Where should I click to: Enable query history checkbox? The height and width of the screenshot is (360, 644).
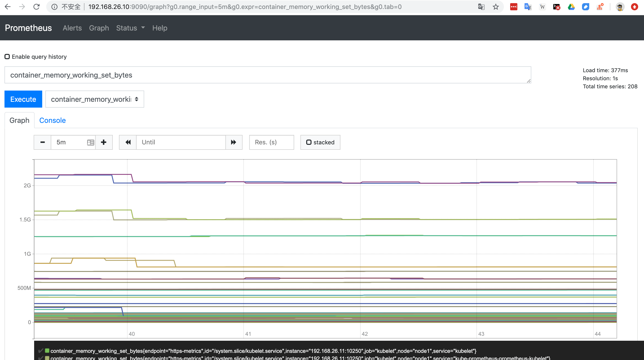7,57
